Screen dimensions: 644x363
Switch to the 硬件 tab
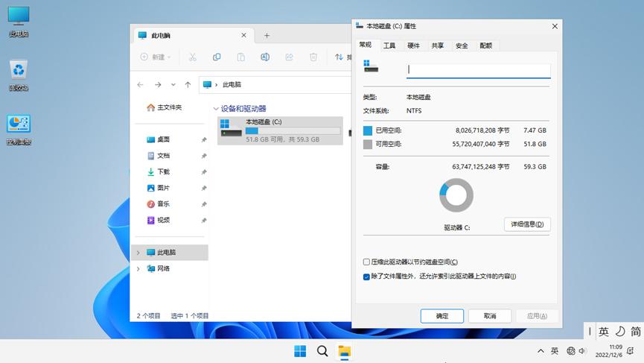[413, 45]
